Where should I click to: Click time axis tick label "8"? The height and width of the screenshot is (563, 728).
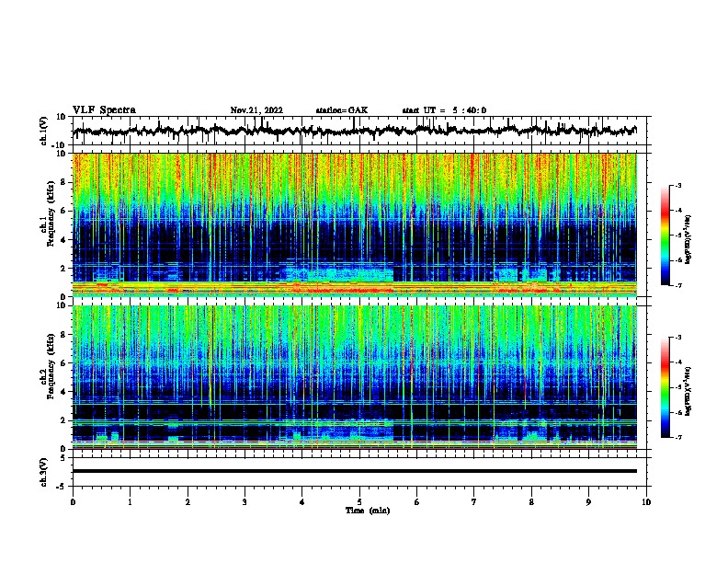pyautogui.click(x=531, y=502)
